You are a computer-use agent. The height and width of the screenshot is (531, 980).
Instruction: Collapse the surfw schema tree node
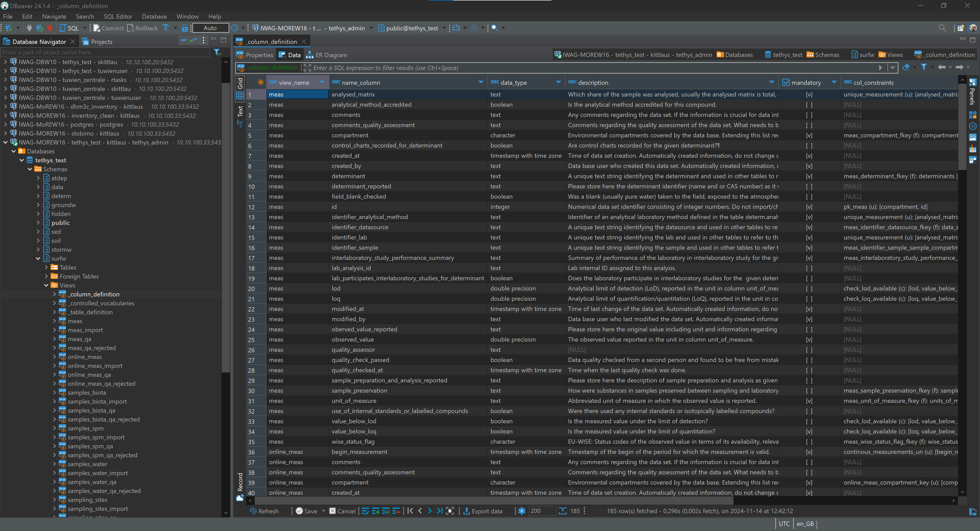38,258
